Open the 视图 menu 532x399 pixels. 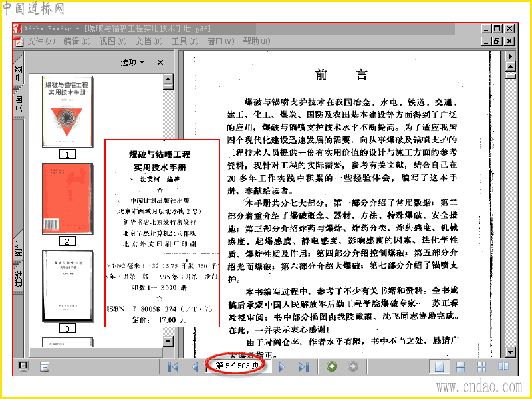pos(112,41)
